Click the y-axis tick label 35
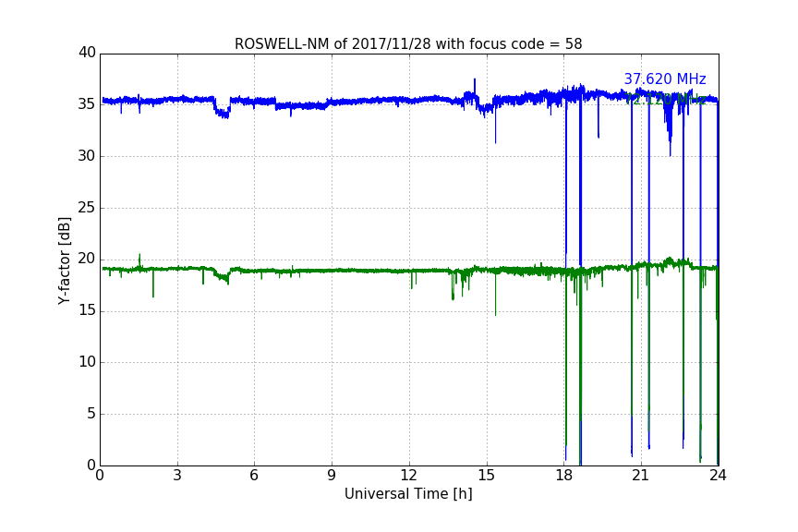Image resolution: width=798 pixels, height=532 pixels. pos(87,104)
